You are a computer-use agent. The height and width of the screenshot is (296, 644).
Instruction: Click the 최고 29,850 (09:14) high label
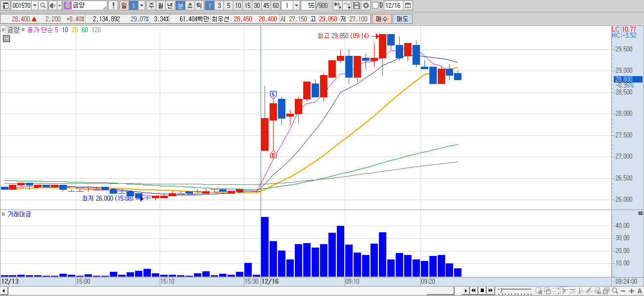point(343,36)
